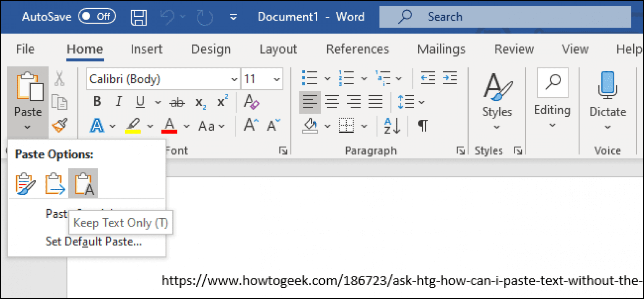Select Align Left

310,102
